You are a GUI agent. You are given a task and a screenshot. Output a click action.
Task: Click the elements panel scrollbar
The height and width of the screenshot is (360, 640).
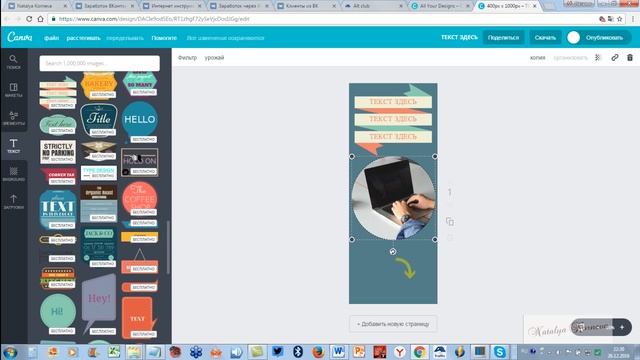click(x=168, y=247)
